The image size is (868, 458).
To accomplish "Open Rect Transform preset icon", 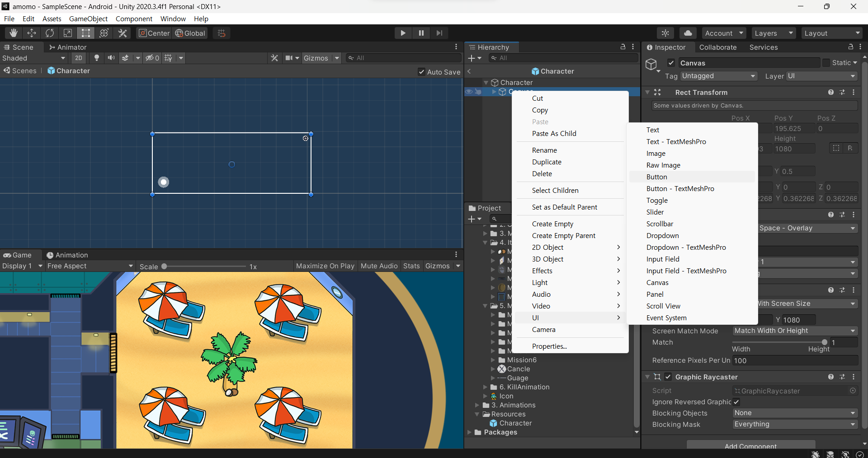I will point(842,92).
